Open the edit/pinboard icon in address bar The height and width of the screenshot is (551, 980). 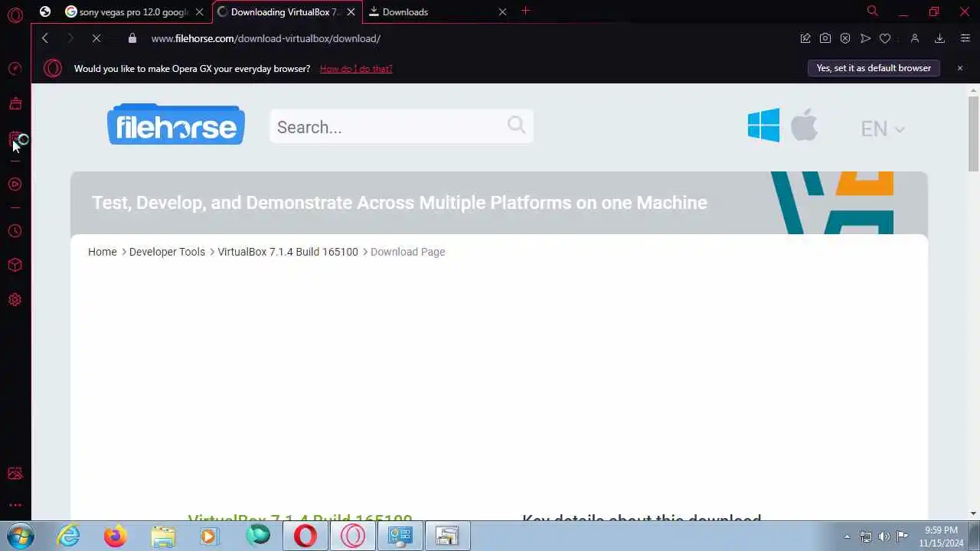coord(805,38)
